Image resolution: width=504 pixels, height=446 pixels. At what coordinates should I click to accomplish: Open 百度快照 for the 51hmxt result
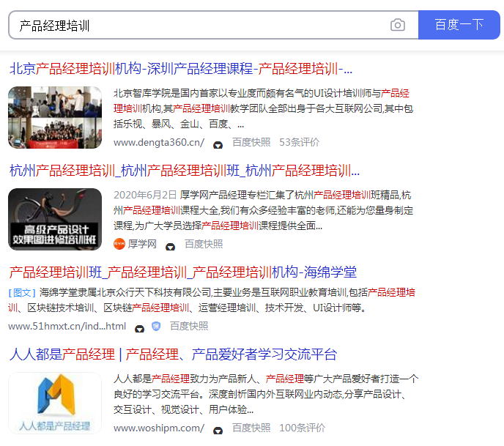pyautogui.click(x=189, y=326)
